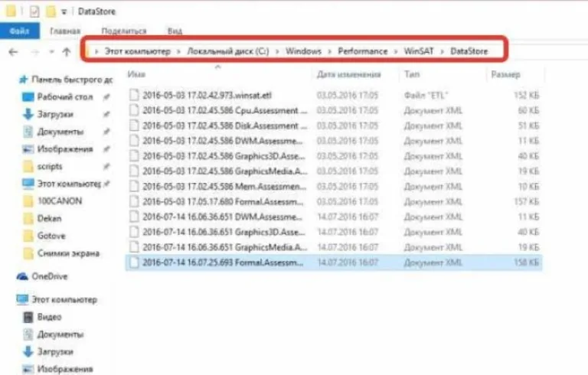
Task: Open Снимки экрана folder in sidebar
Action: tap(68, 253)
